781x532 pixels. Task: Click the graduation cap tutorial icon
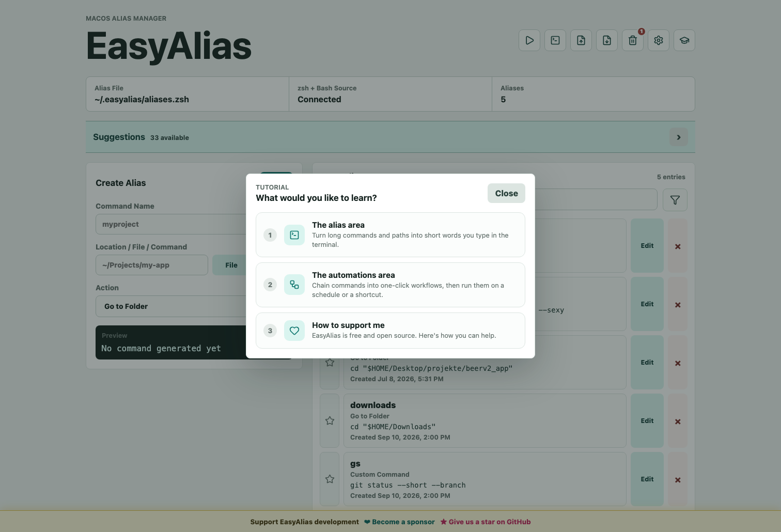click(684, 40)
